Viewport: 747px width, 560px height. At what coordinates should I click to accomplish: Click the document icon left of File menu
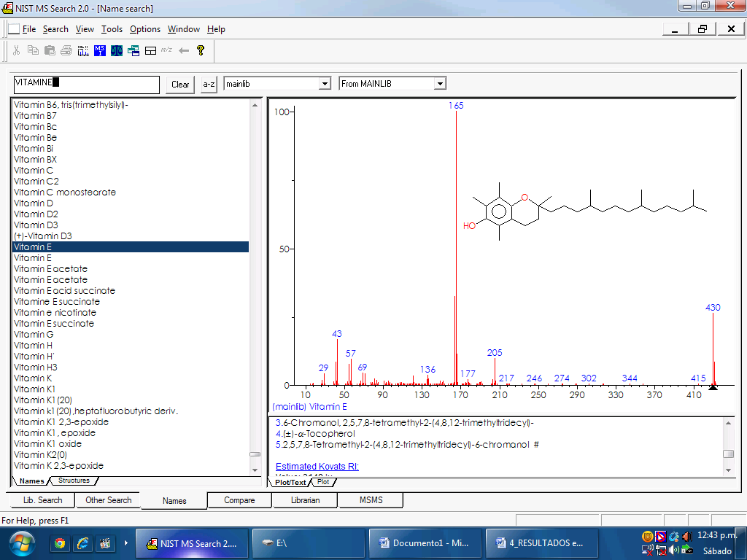[x=14, y=29]
